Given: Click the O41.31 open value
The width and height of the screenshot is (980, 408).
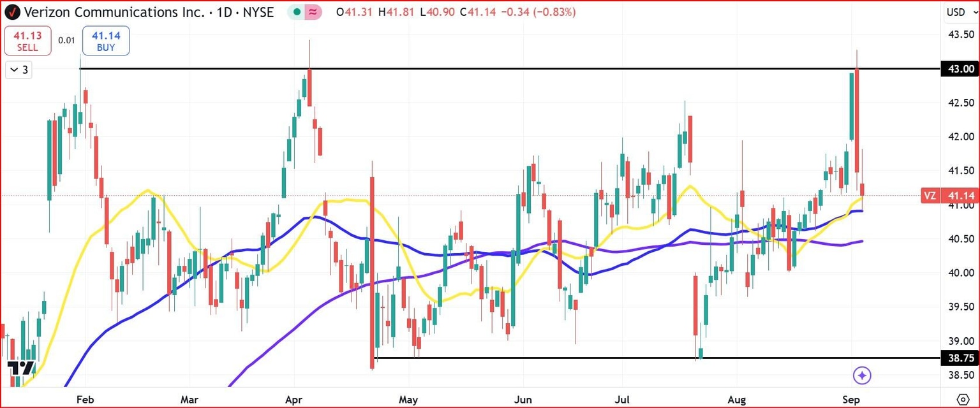Looking at the screenshot, I should coord(355,11).
